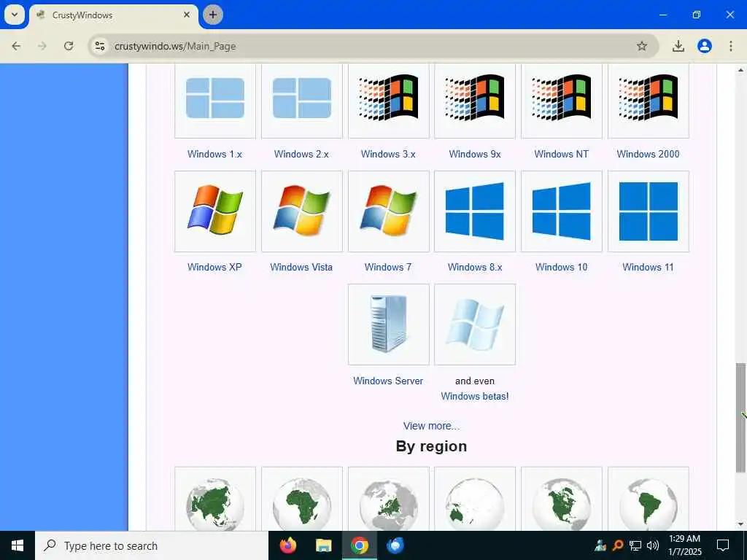The width and height of the screenshot is (747, 560).
Task: Click the page vertical scrollbar thumb
Action: tap(741, 418)
